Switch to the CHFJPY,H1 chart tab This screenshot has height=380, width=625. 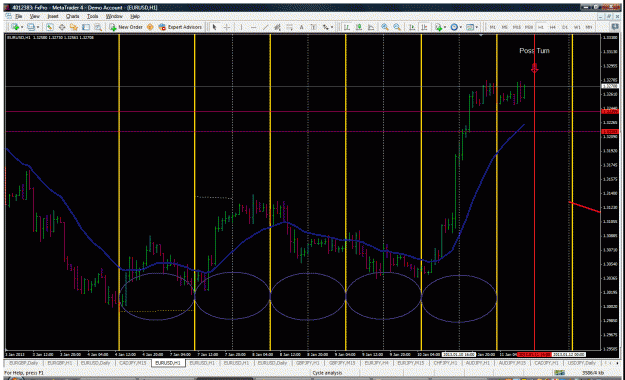pos(446,363)
